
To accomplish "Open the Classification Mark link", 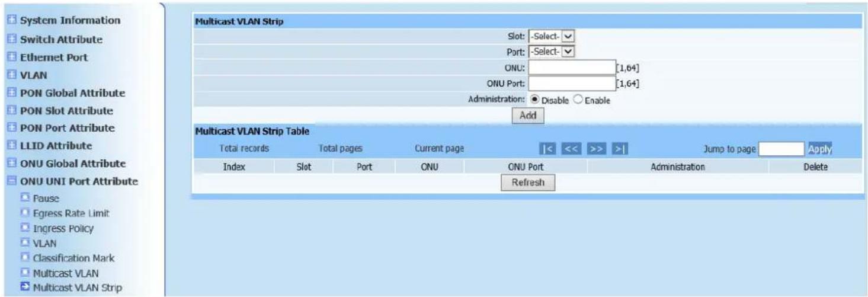I will pos(73,258).
